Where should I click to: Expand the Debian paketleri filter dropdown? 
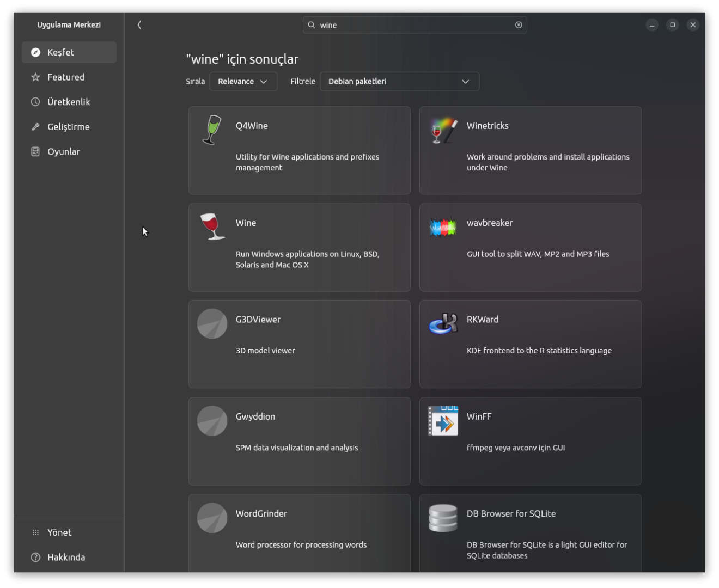pyautogui.click(x=399, y=82)
